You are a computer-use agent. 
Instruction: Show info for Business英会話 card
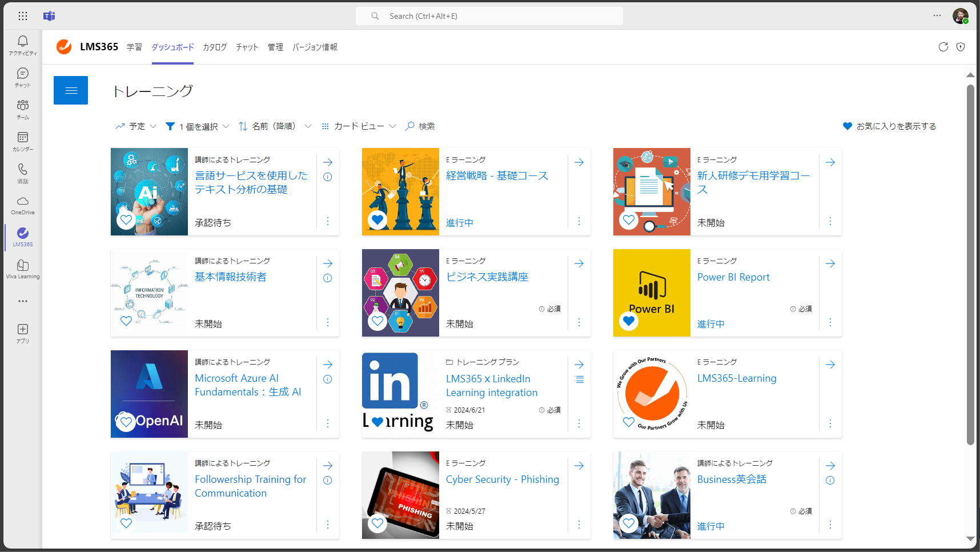[830, 481]
